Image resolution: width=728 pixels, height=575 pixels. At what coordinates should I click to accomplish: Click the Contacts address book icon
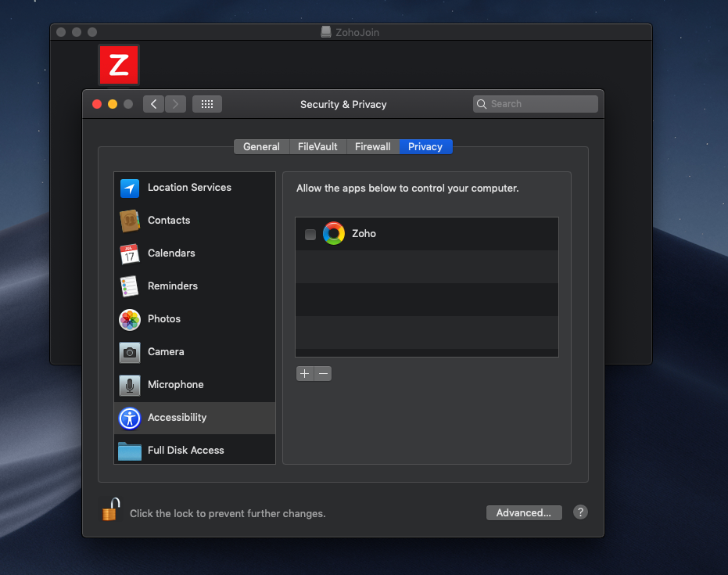tap(129, 221)
